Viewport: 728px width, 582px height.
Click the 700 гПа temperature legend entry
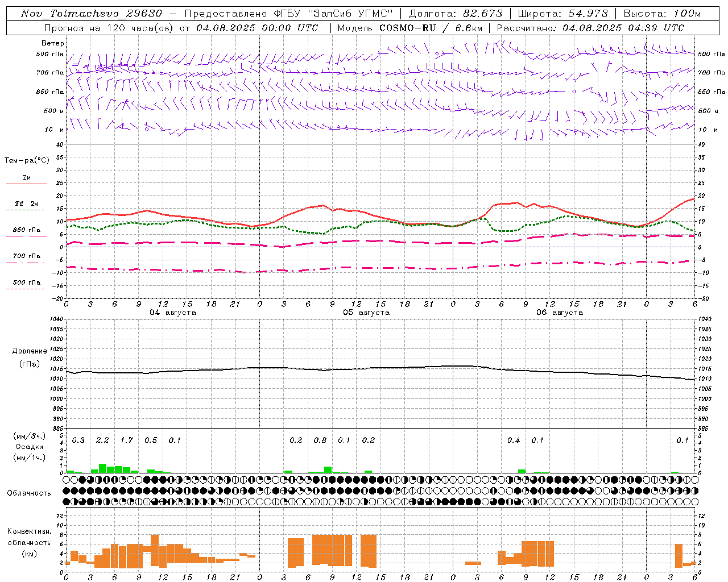(27, 256)
